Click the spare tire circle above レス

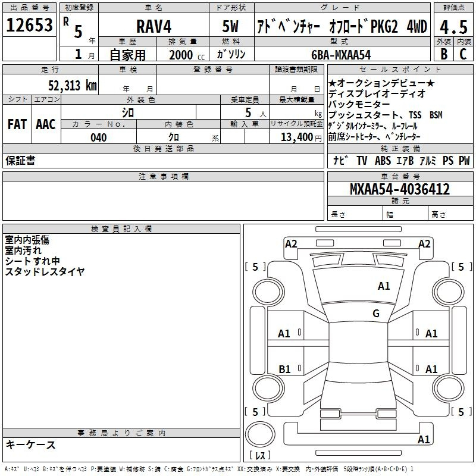coord(259,434)
